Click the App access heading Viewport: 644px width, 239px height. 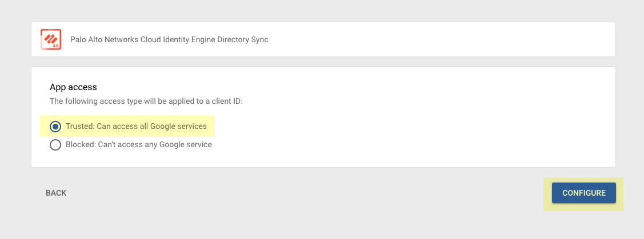tap(73, 87)
